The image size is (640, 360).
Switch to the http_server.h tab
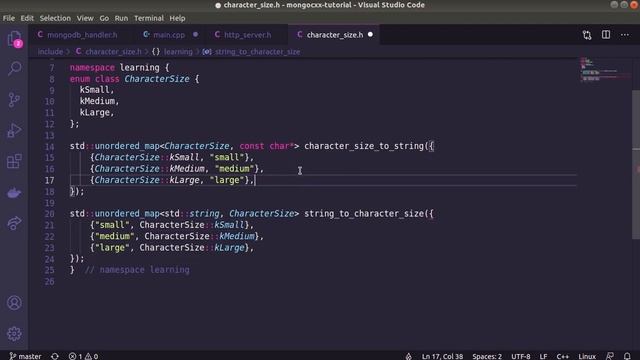tap(247, 35)
